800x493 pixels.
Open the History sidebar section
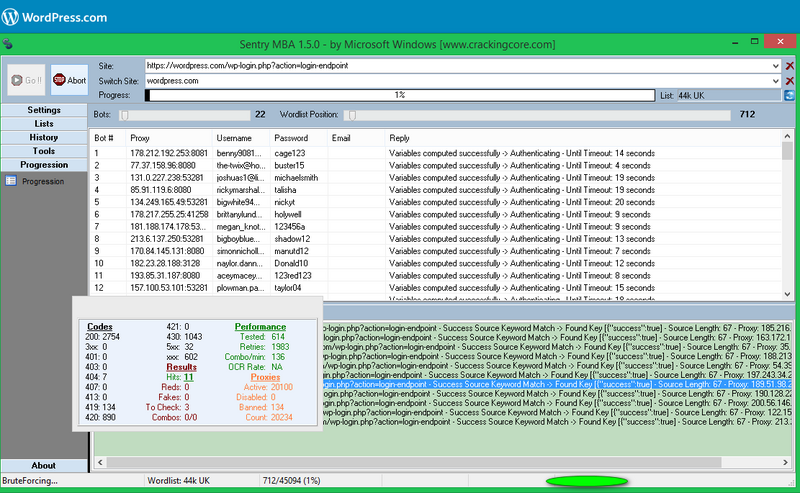[x=44, y=137]
